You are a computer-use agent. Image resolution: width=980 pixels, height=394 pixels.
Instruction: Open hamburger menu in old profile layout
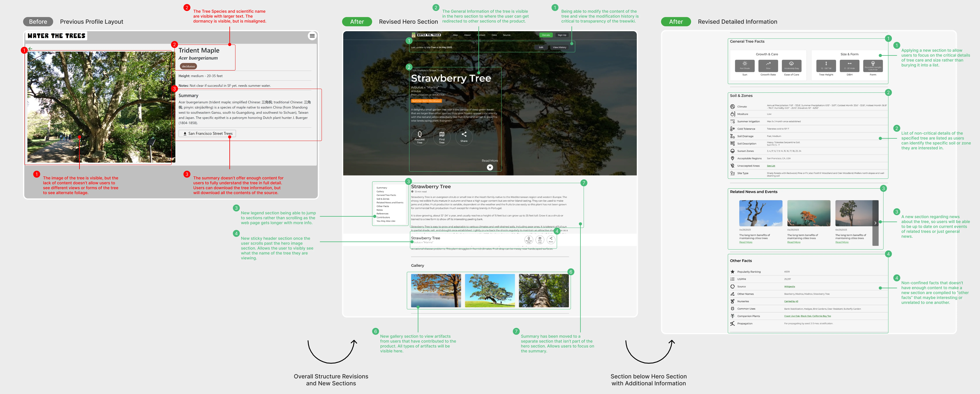(312, 36)
